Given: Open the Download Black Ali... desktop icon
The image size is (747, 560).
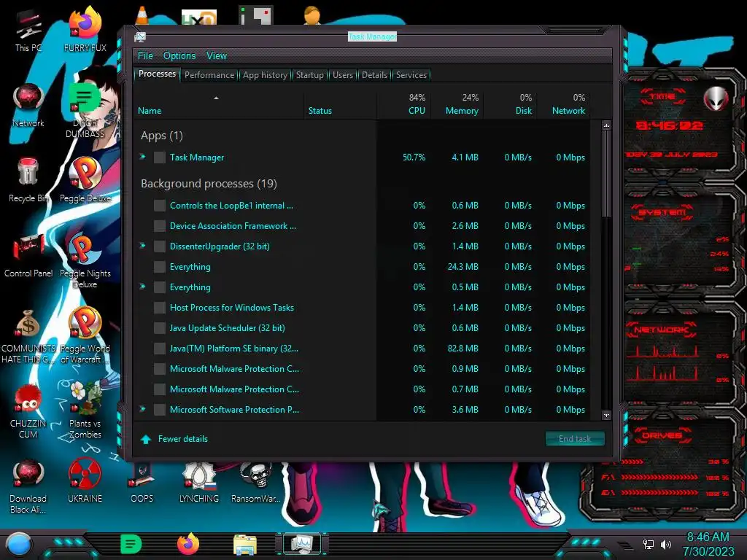Looking at the screenshot, I should click(28, 486).
